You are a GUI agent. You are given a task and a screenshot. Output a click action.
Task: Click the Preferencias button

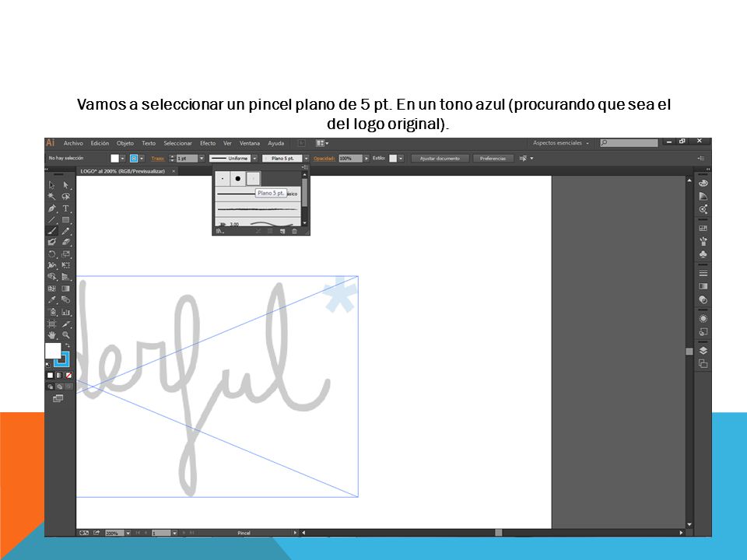pyautogui.click(x=493, y=159)
